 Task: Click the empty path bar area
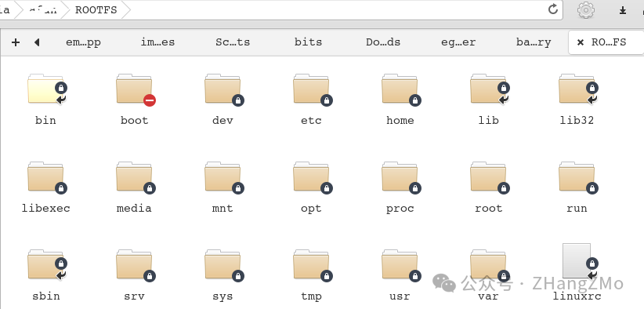tap(337, 10)
